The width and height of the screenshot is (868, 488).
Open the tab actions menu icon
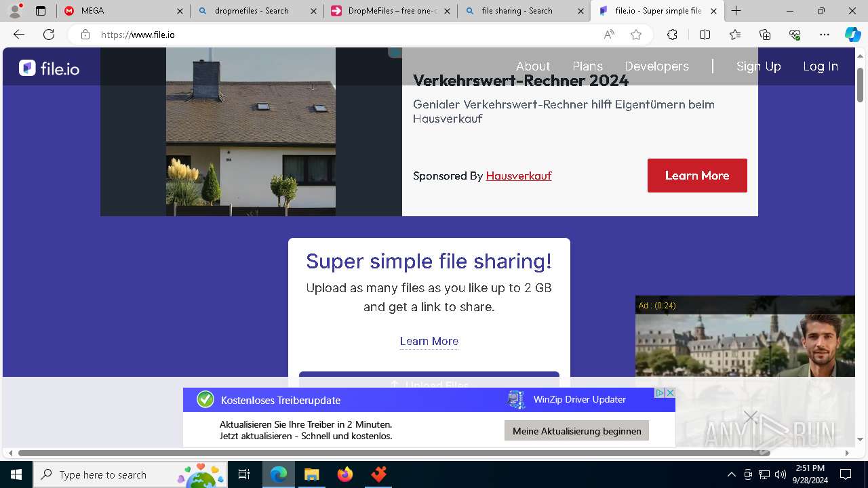[41, 11]
